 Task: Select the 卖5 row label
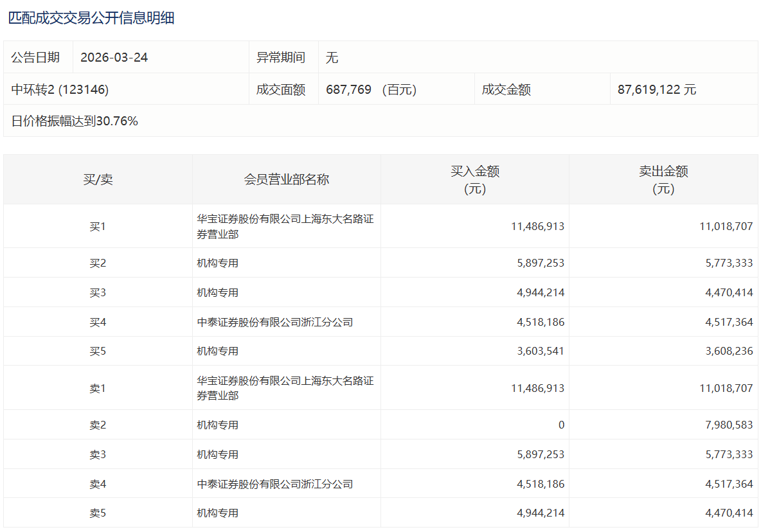(x=98, y=513)
